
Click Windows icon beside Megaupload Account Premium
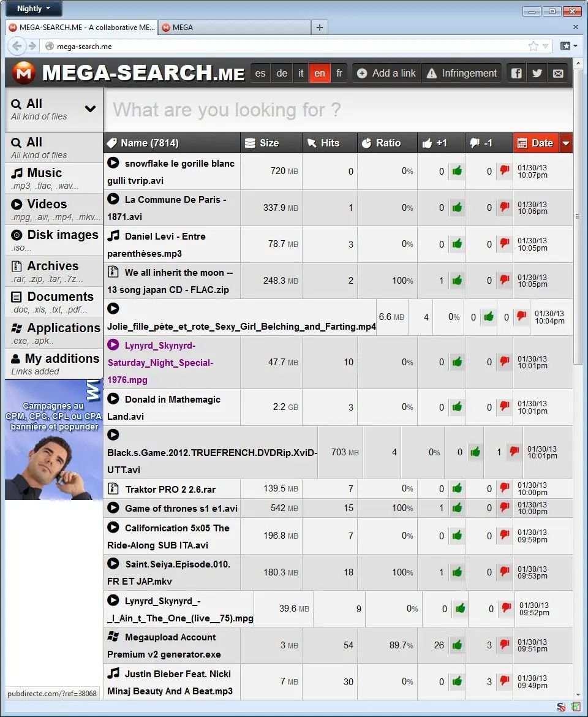[113, 636]
